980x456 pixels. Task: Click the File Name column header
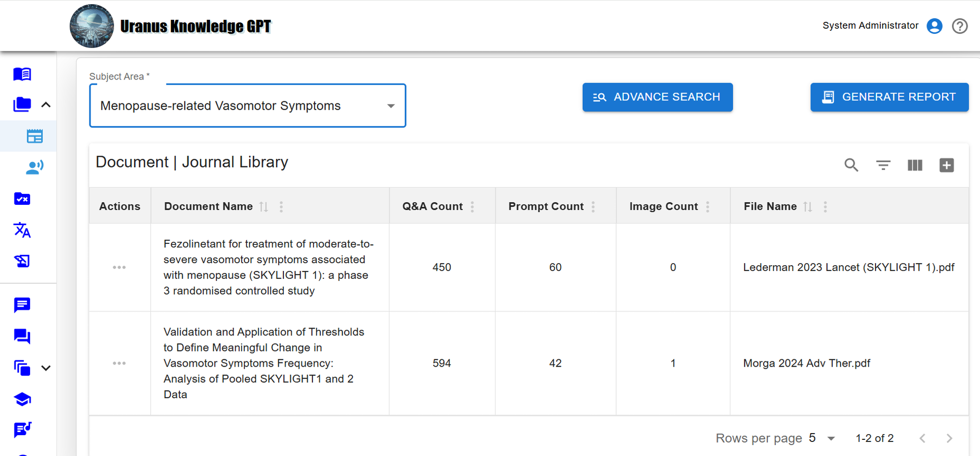770,206
